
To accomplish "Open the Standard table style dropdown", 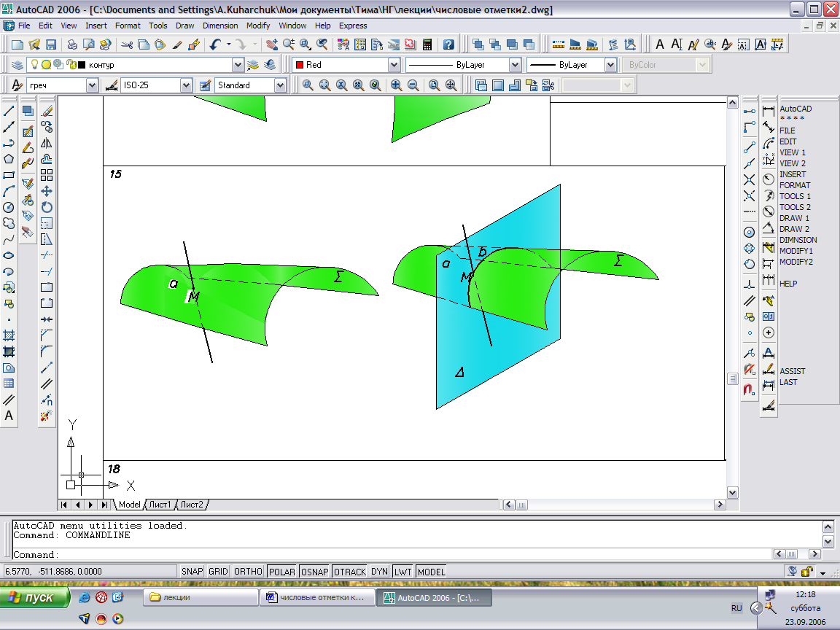I will click(x=280, y=85).
